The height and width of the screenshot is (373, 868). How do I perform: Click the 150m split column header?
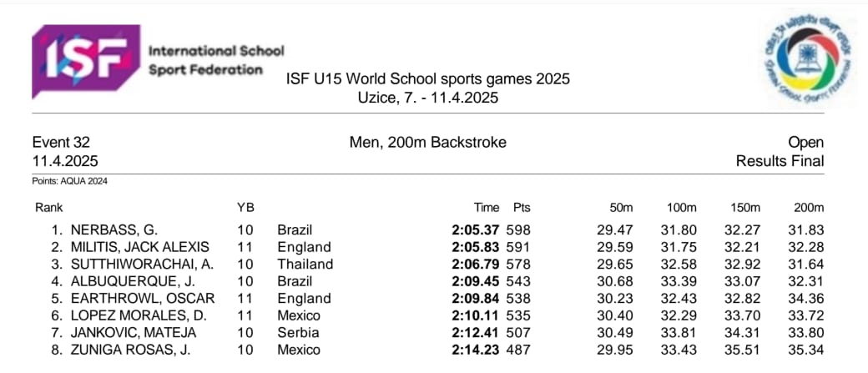[x=745, y=208]
